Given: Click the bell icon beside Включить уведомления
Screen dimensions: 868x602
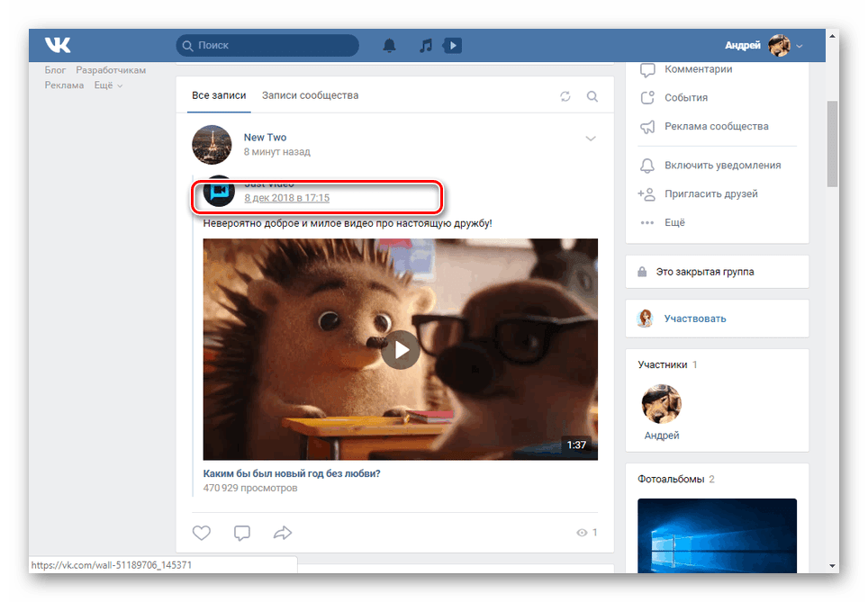Looking at the screenshot, I should pos(647,166).
